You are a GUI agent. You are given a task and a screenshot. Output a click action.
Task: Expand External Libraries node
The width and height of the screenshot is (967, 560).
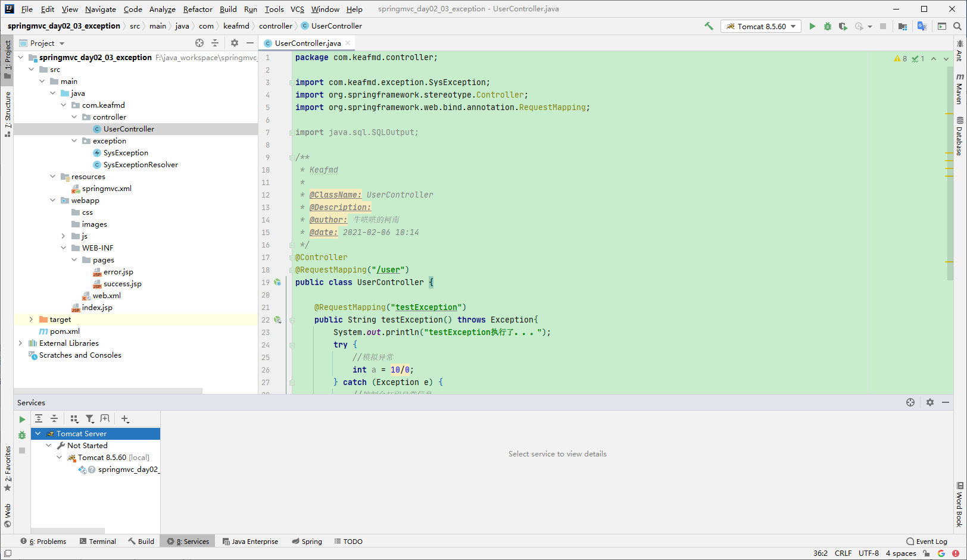click(20, 343)
